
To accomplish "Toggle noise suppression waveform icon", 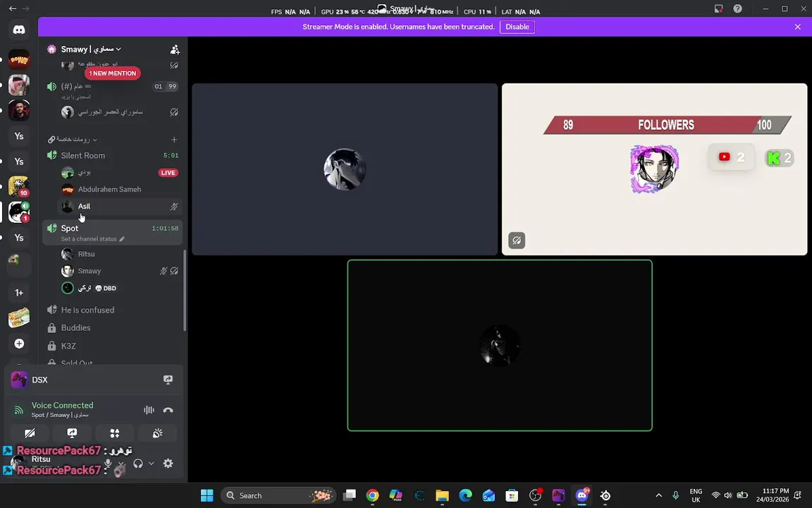I will coord(149,410).
